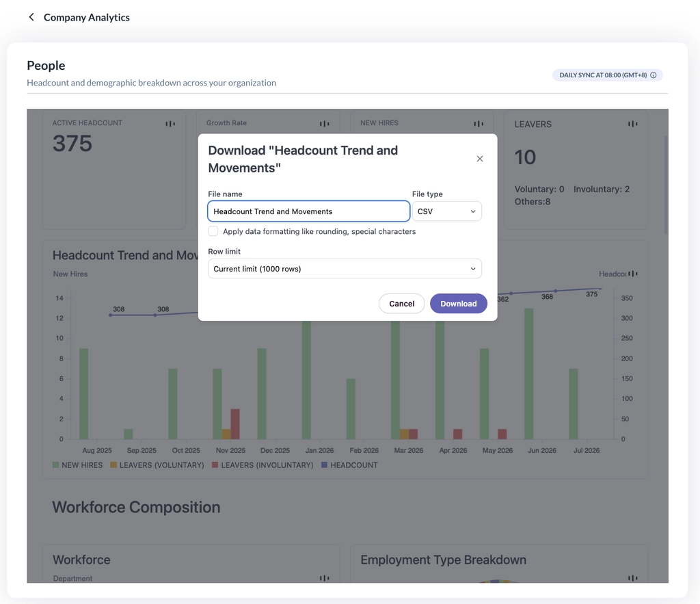Go back using the Company Analytics arrow
Screen dimensions: 700x604
pos(31,17)
